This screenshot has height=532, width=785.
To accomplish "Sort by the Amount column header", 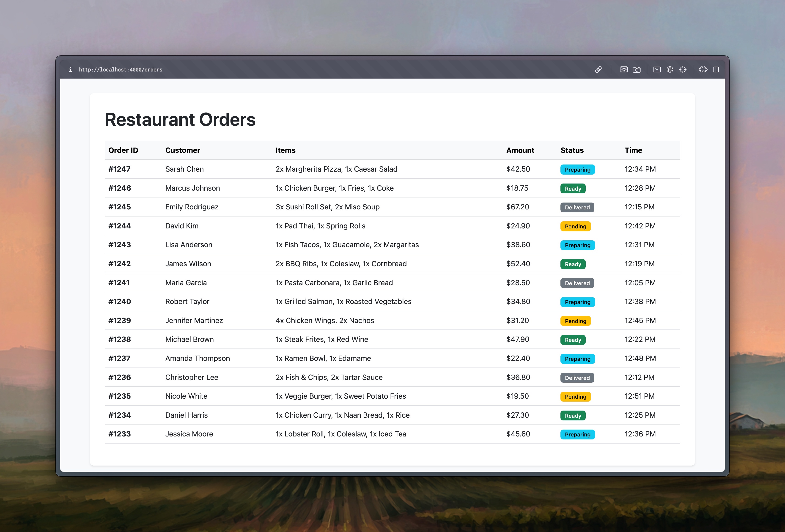I will (x=520, y=150).
